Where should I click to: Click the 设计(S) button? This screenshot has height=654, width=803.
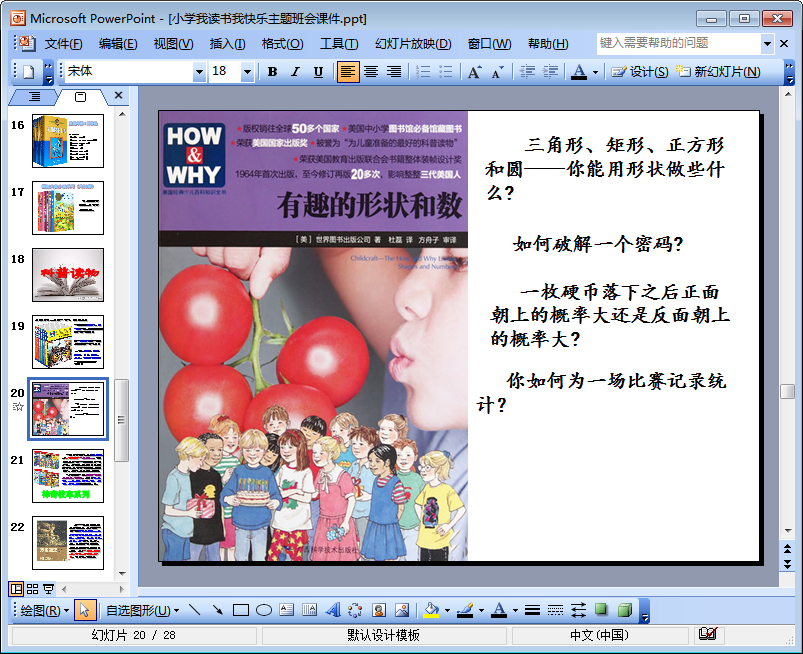tap(640, 72)
